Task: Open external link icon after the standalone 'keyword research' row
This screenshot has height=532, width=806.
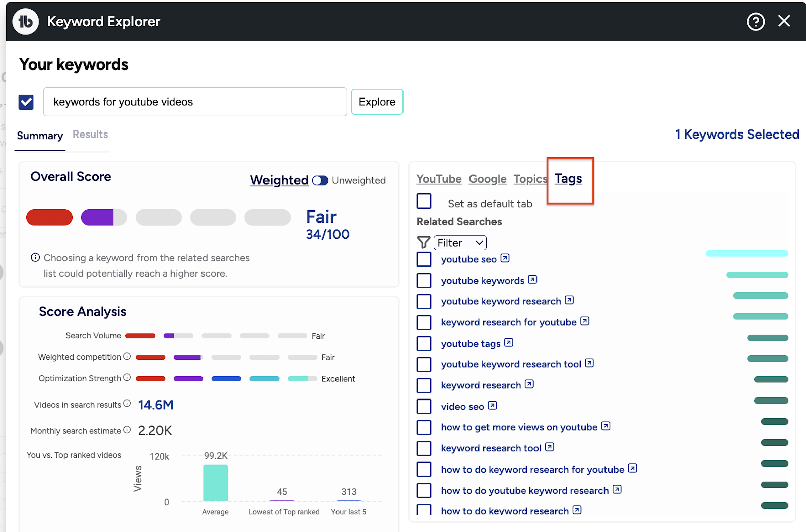Action: pos(529,384)
